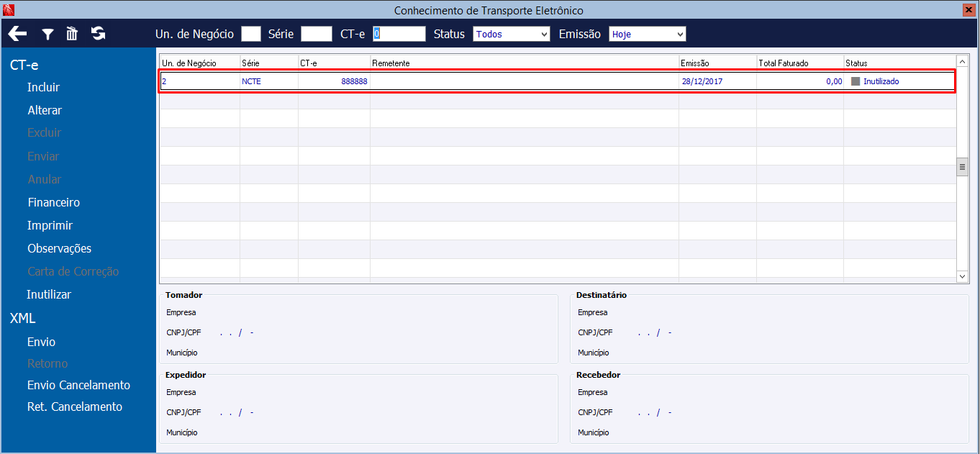Select the 888888 CT-e cell

point(335,81)
